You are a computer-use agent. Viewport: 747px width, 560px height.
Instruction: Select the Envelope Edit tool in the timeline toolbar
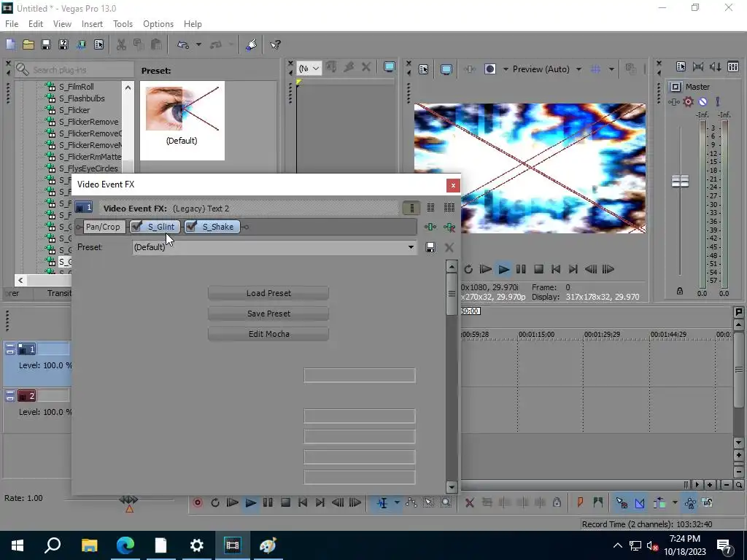(411, 503)
